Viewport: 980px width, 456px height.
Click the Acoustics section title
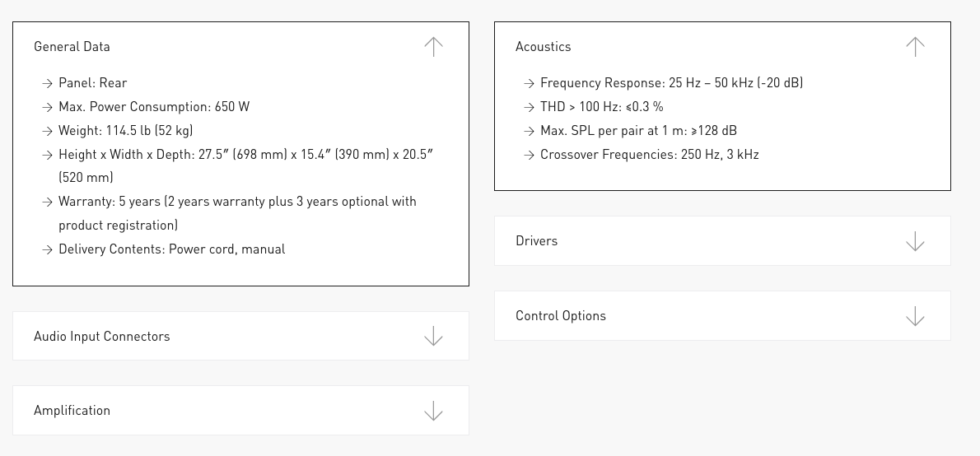coord(543,47)
